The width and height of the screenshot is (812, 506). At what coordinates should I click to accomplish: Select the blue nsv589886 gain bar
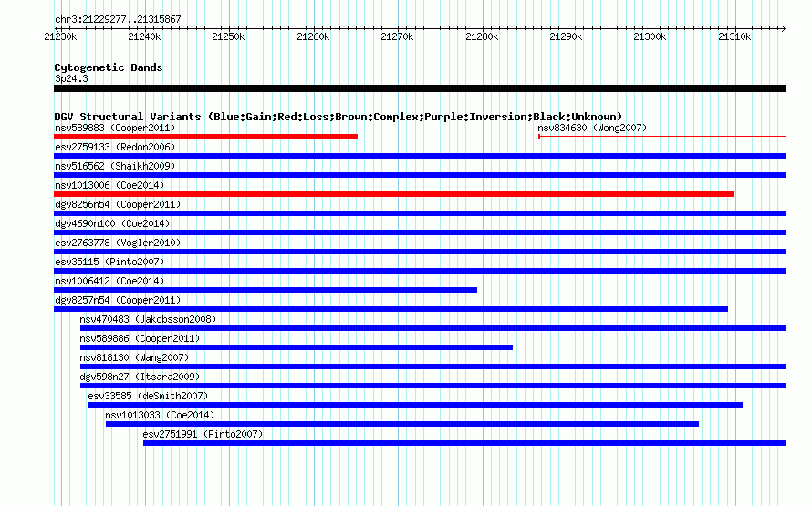pyautogui.click(x=297, y=347)
